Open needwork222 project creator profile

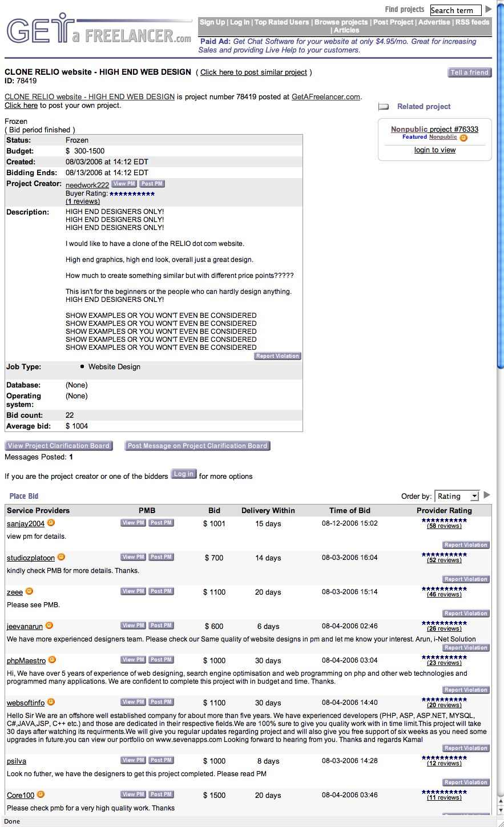87,185
